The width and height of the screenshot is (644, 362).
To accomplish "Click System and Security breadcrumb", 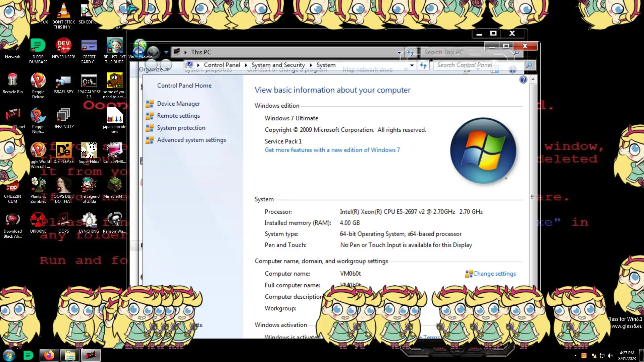I will click(278, 65).
